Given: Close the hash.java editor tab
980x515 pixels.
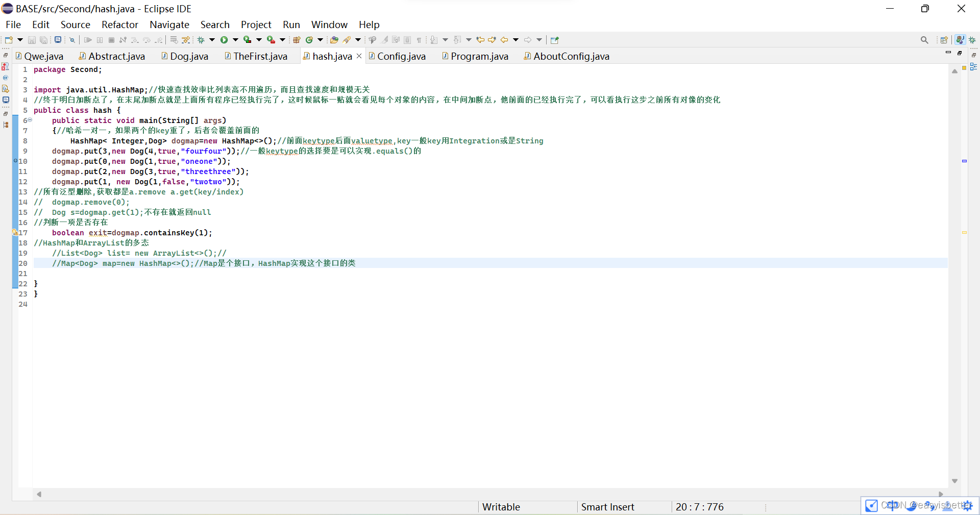Looking at the screenshot, I should pyautogui.click(x=359, y=56).
